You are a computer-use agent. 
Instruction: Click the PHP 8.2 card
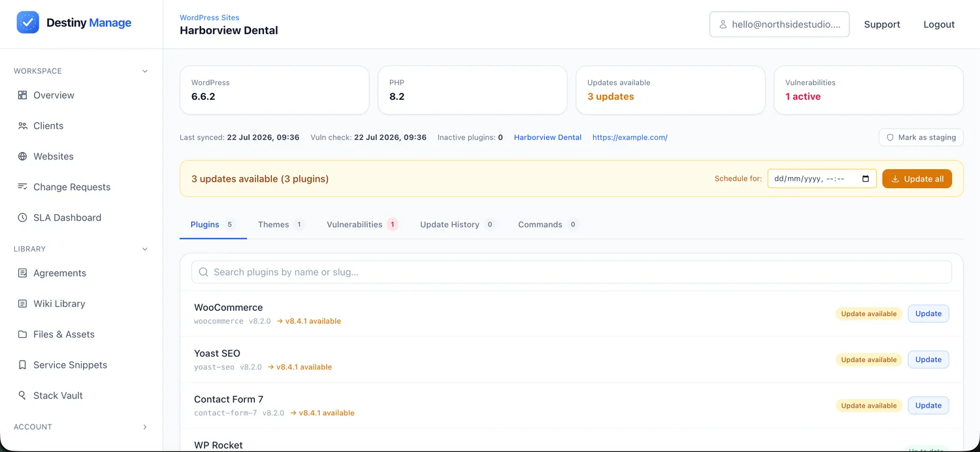472,90
